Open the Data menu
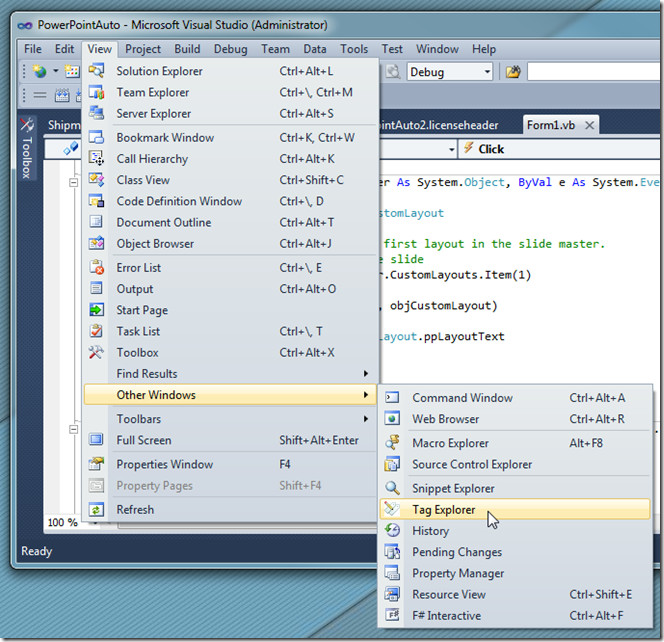Image resolution: width=664 pixels, height=642 pixels. pos(315,49)
